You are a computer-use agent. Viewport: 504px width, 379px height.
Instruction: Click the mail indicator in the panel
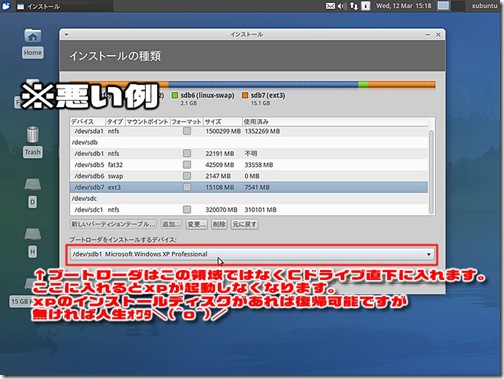[x=330, y=6]
